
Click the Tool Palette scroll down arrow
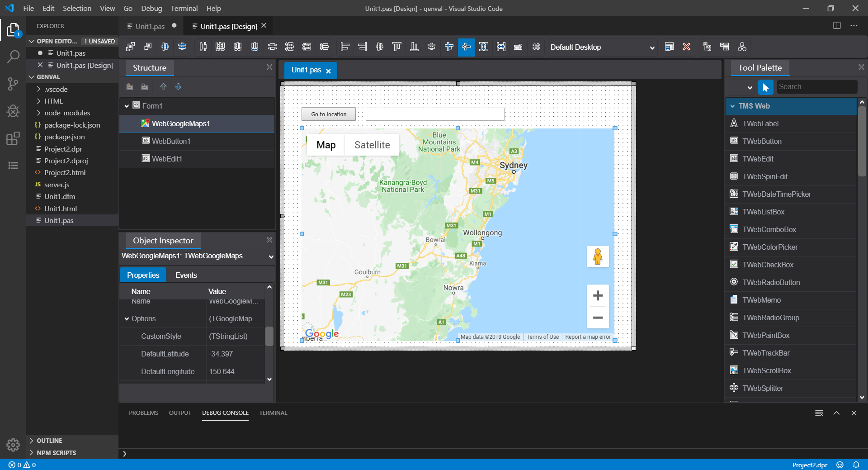tap(862, 397)
